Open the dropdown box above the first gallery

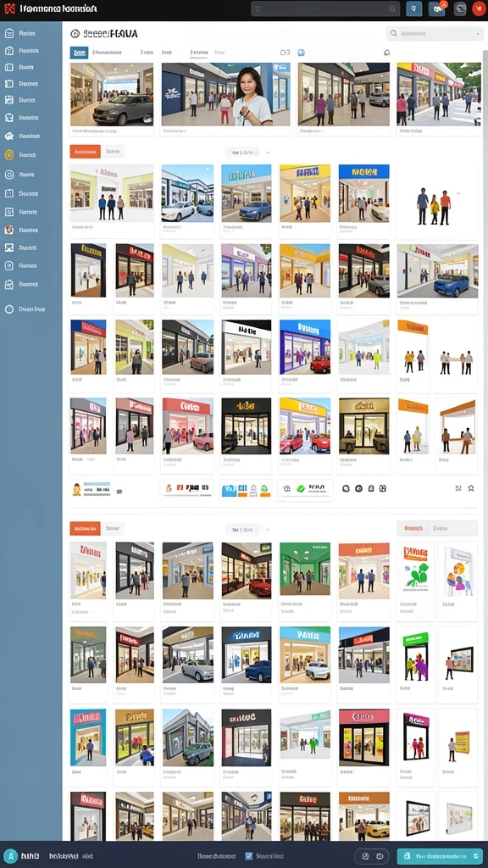[242, 152]
